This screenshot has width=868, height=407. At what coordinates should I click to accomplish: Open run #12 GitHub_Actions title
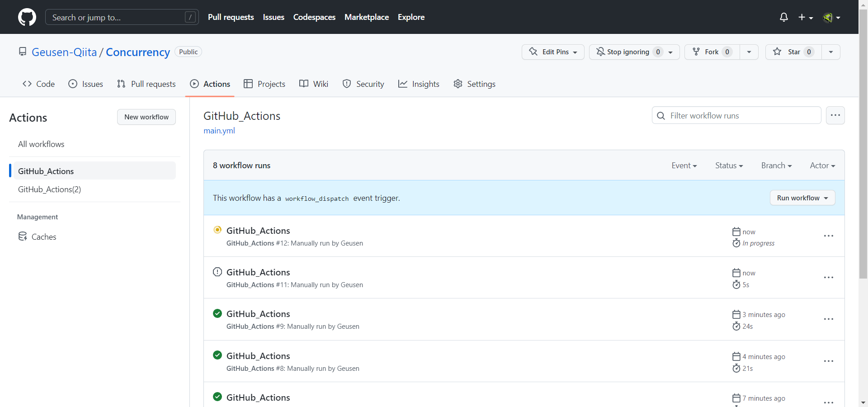coord(258,231)
